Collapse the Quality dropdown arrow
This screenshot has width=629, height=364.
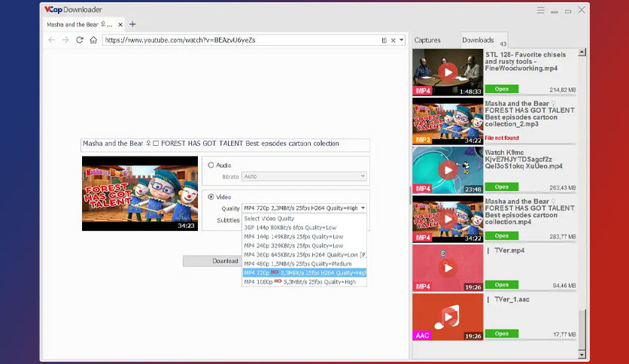pyautogui.click(x=363, y=208)
